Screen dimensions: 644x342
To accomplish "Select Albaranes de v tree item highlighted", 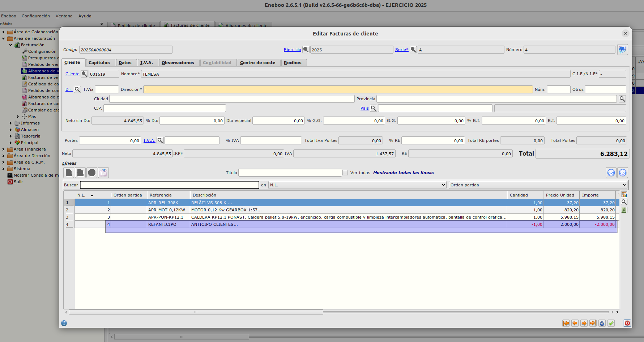I will click(40, 71).
